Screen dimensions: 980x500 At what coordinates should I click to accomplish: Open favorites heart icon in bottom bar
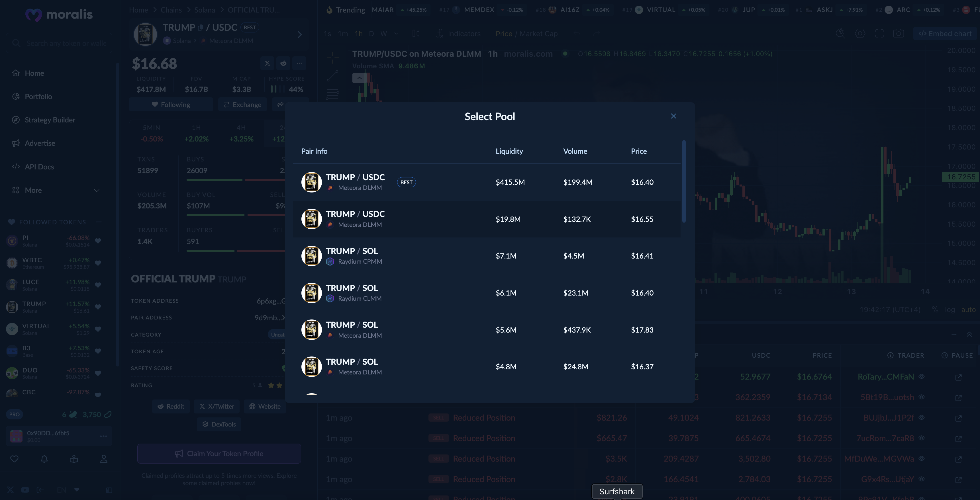(15, 459)
